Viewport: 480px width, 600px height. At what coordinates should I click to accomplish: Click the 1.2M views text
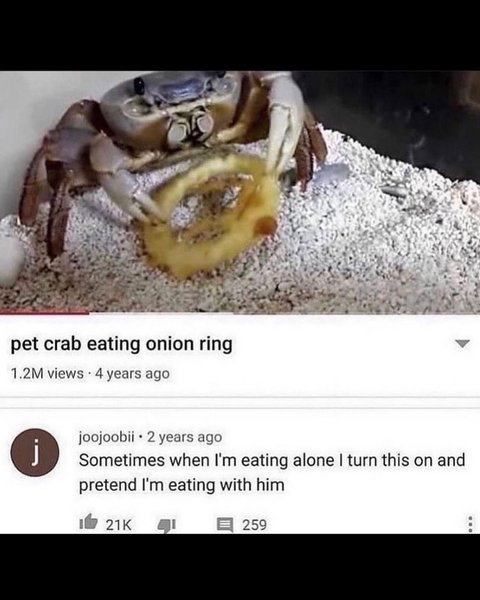(47, 373)
